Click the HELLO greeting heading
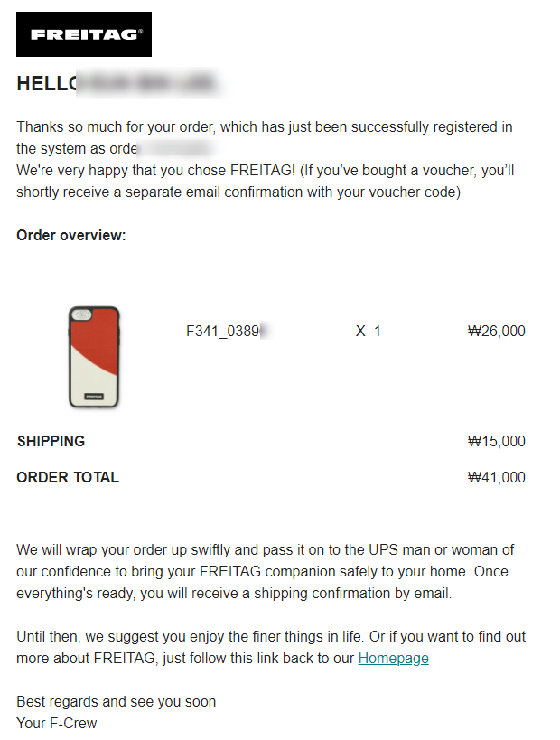This screenshot has width=560, height=740. [x=47, y=83]
